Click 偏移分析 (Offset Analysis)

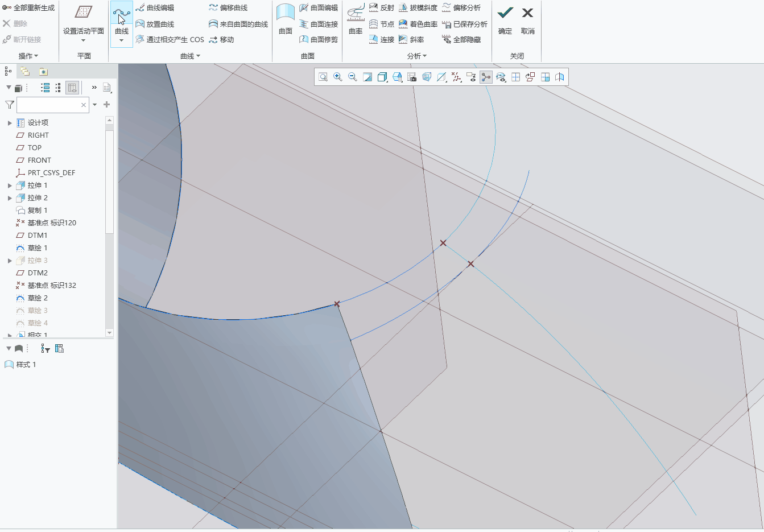click(461, 8)
